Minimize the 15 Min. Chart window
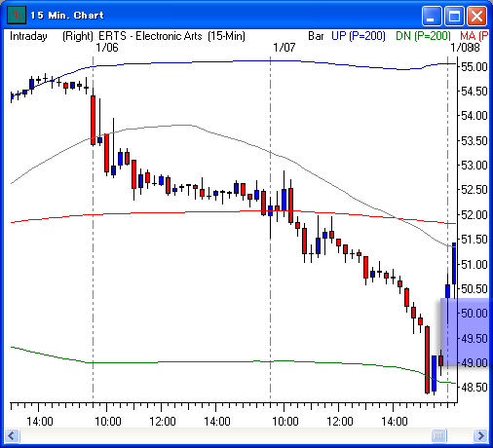The height and width of the screenshot is (448, 493). pyautogui.click(x=432, y=16)
